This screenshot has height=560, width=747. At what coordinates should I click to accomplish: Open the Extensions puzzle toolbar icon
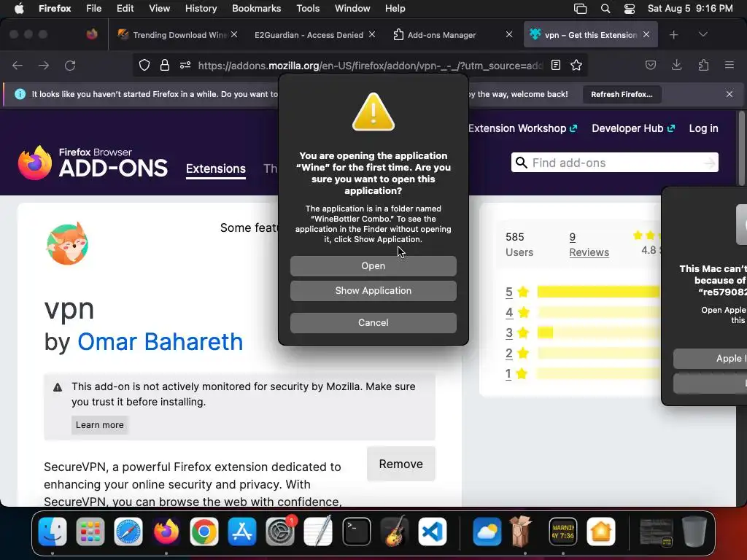tap(703, 65)
